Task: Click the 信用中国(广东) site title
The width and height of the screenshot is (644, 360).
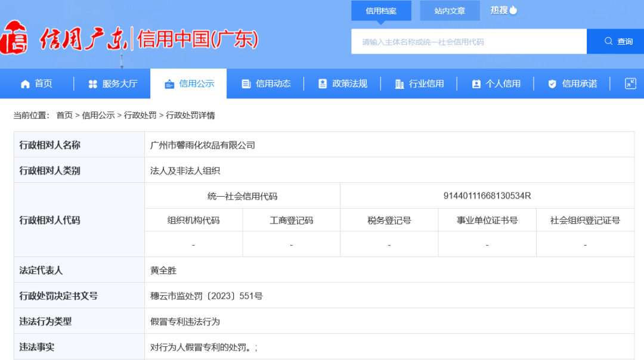Action: pos(197,39)
